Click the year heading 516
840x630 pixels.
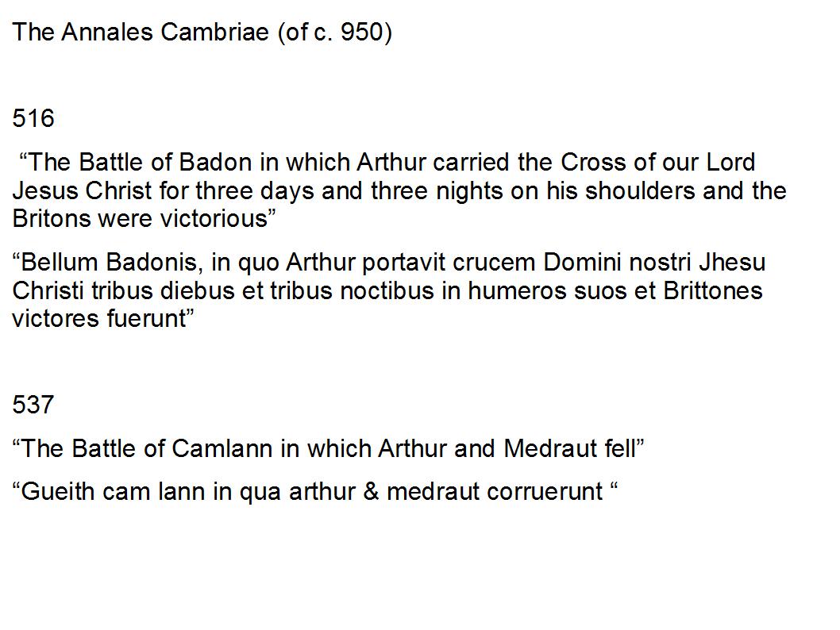(x=33, y=117)
